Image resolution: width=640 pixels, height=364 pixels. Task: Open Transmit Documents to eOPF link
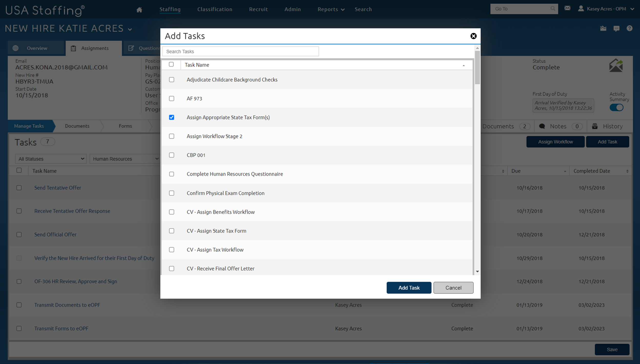click(67, 305)
